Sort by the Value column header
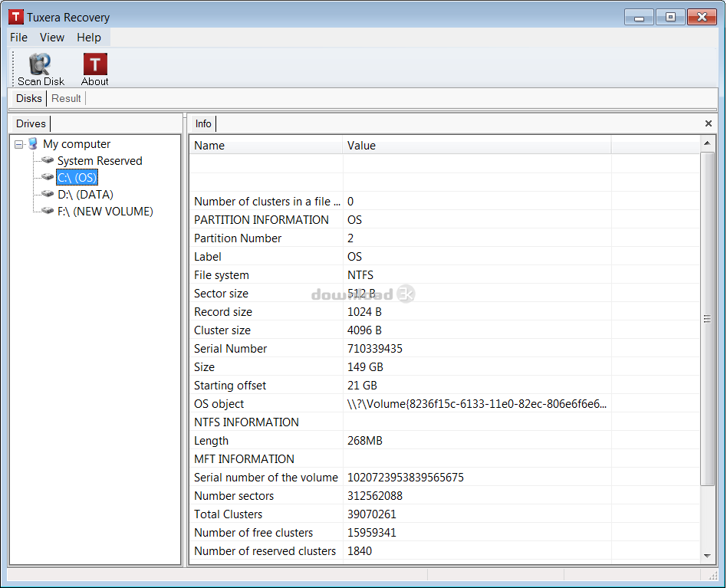This screenshot has width=727, height=588. point(477,146)
